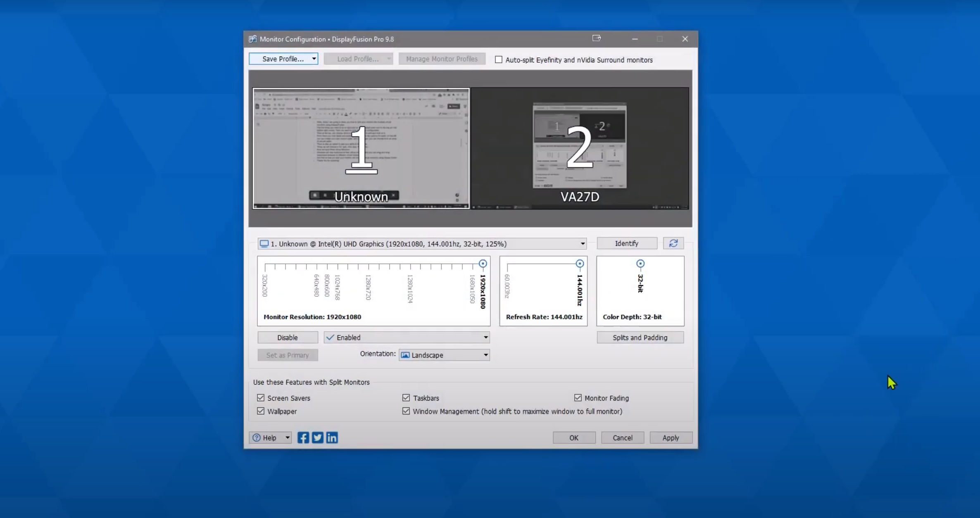Screen dimensions: 980x518
Task: Click the 640x480 resolution label
Action: pos(316,285)
